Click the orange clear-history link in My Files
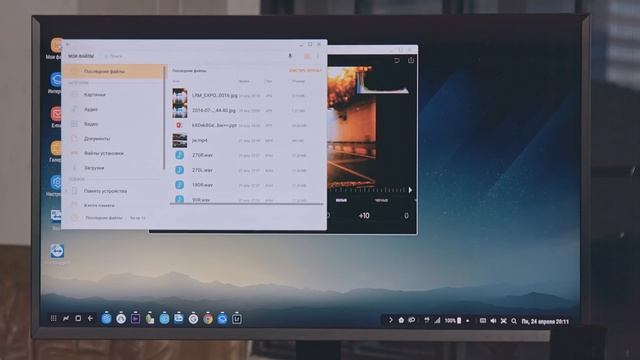The height and width of the screenshot is (360, 640). point(305,71)
